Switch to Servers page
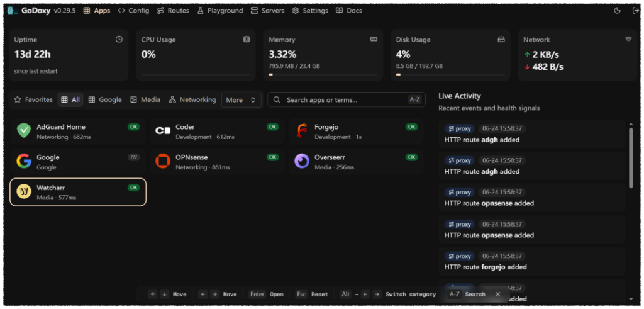Viewport: 644px width, 309px height. 267,11
